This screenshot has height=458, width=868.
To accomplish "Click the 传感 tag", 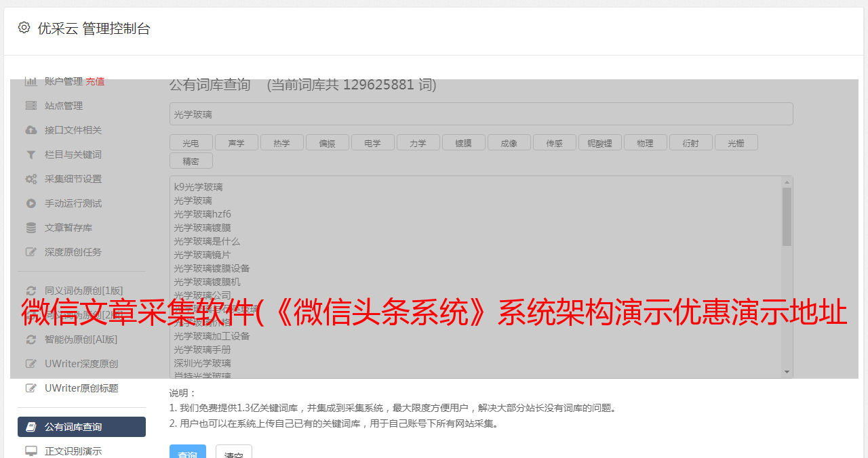I will (554, 142).
